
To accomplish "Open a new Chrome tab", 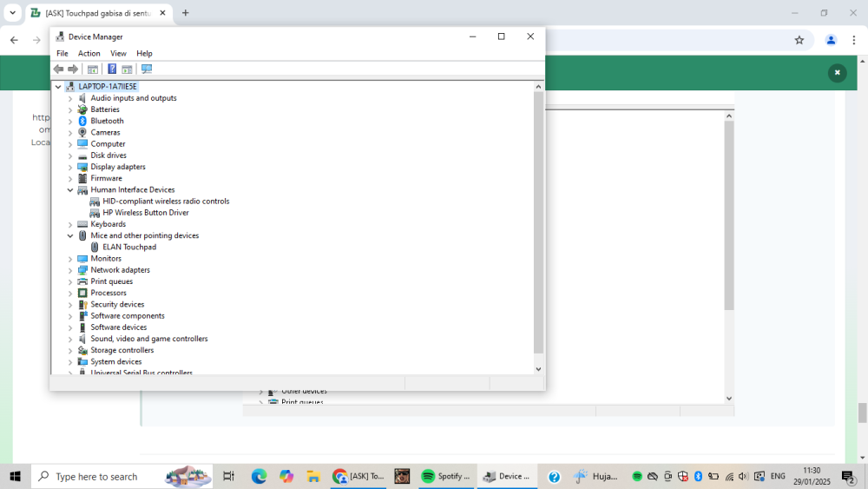I will (186, 13).
